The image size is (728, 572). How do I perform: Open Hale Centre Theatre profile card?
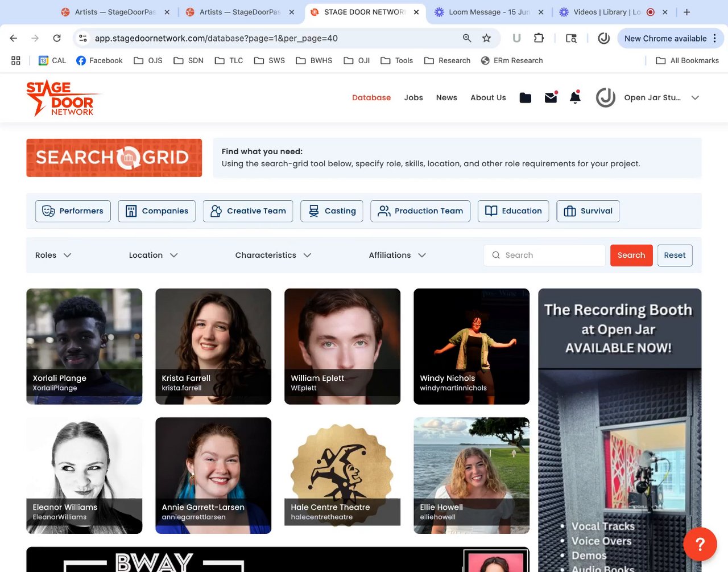[x=342, y=476]
